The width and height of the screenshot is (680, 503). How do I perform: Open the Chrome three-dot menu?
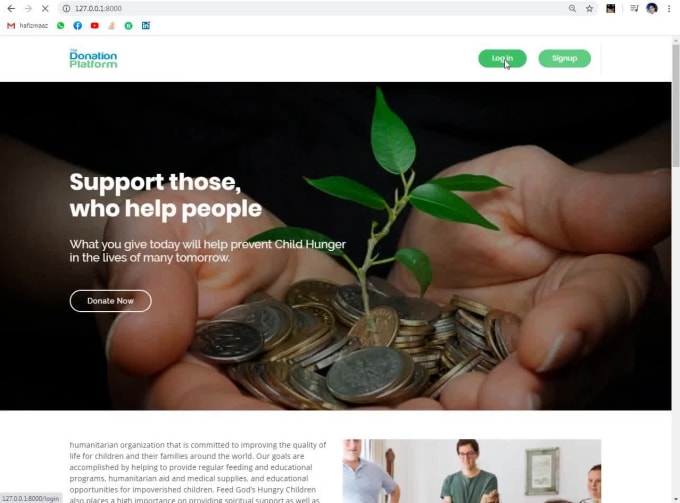click(x=669, y=8)
